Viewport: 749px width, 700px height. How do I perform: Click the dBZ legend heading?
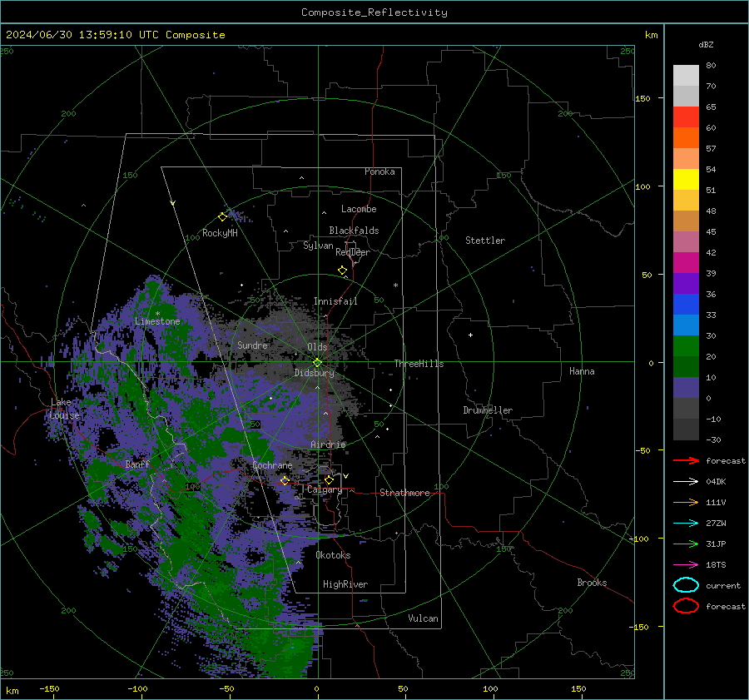coord(706,44)
